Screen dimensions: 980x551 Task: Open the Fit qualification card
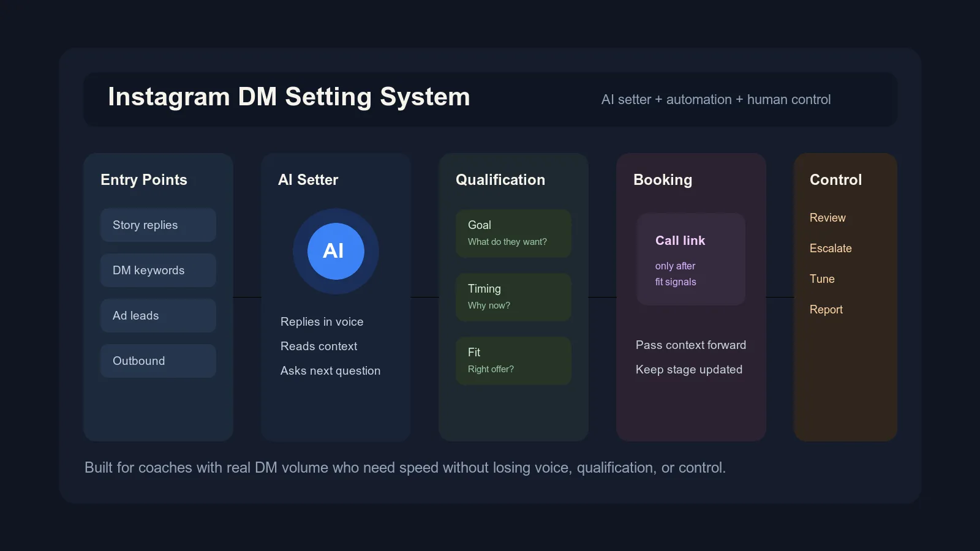[x=513, y=361]
